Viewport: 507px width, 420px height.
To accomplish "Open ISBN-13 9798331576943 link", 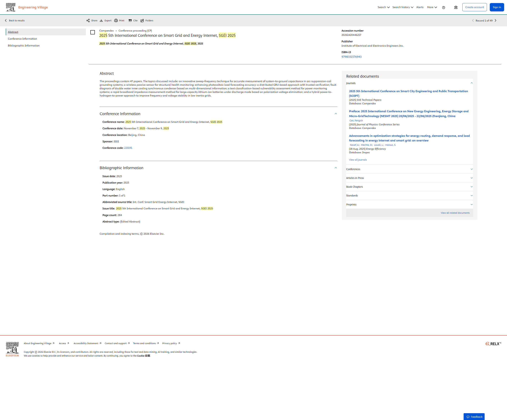I will pyautogui.click(x=351, y=57).
